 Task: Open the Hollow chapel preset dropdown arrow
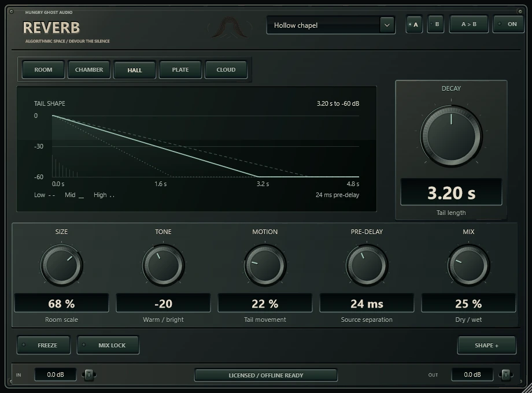click(x=387, y=25)
